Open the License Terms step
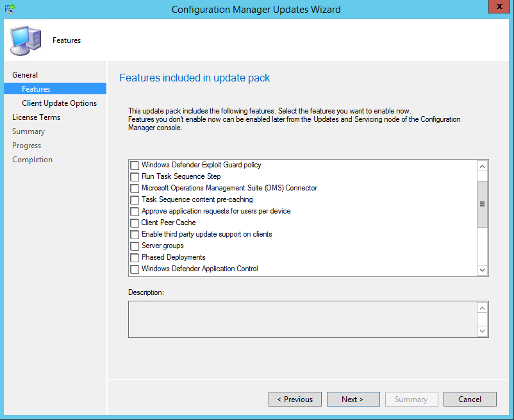This screenshot has height=420, width=514. coord(36,117)
